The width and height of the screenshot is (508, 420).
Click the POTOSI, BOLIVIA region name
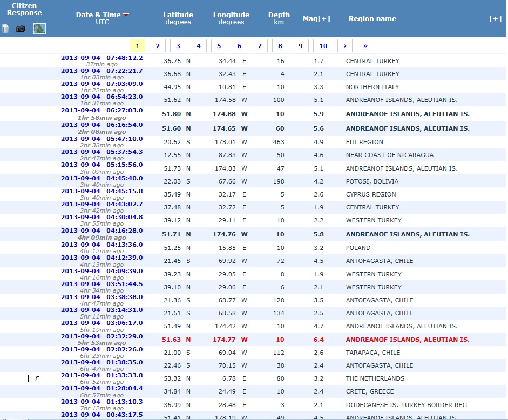point(372,181)
